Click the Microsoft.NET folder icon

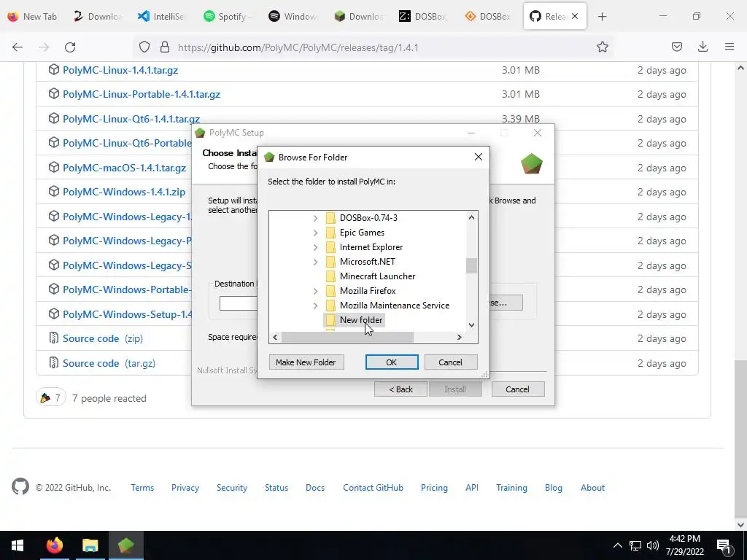(x=330, y=262)
